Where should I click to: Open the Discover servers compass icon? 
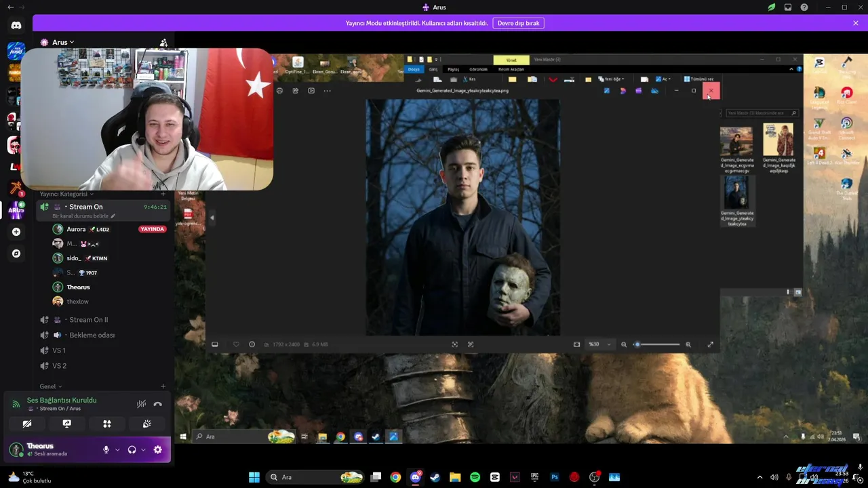click(x=16, y=253)
